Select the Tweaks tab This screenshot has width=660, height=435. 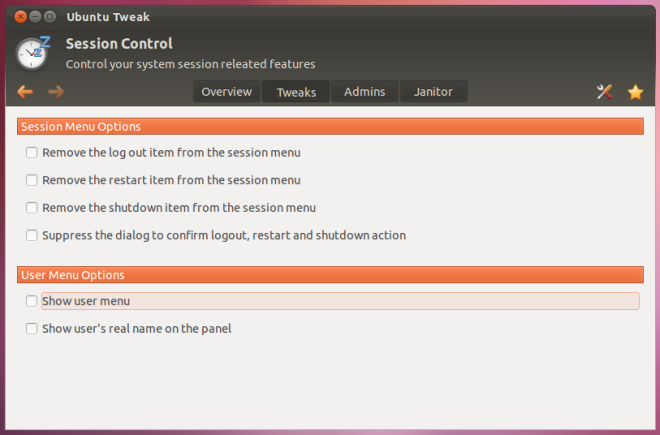(296, 91)
